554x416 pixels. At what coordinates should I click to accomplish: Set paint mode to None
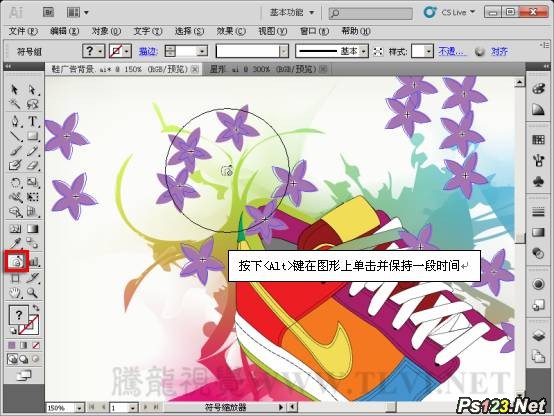coord(36,345)
